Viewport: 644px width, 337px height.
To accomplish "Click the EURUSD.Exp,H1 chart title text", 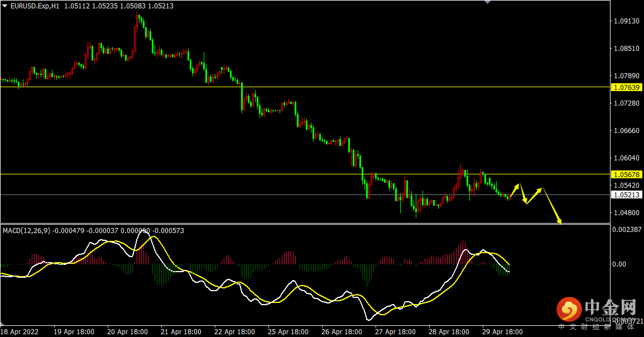I will point(35,6).
